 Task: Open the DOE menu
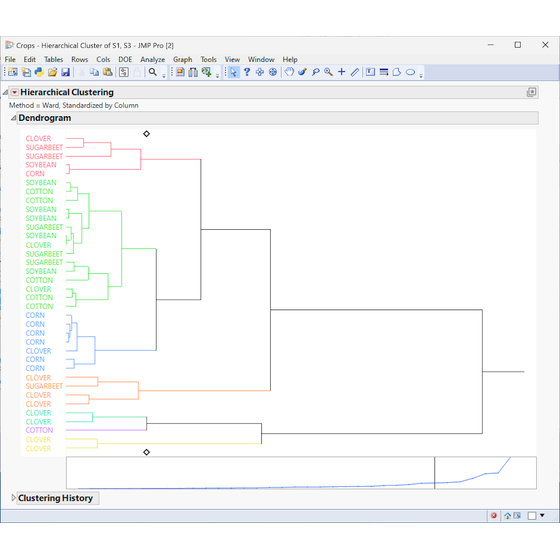[x=125, y=60]
